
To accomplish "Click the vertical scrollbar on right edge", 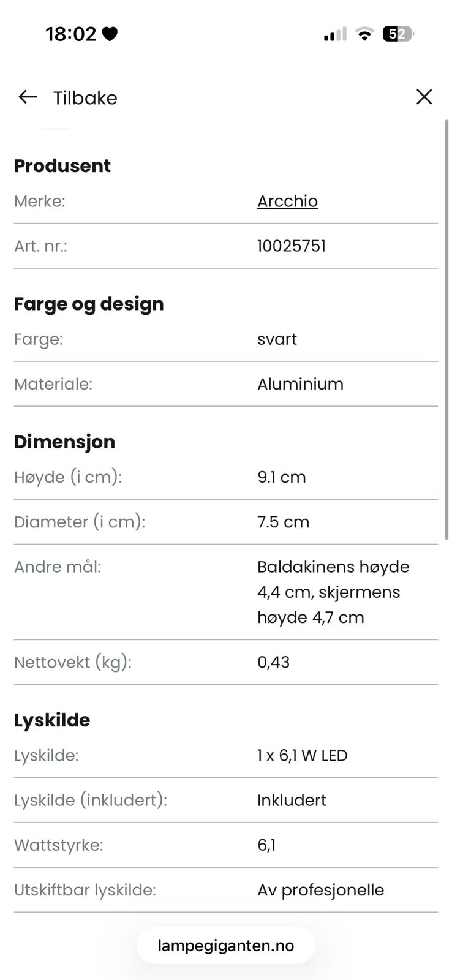I will tap(446, 330).
